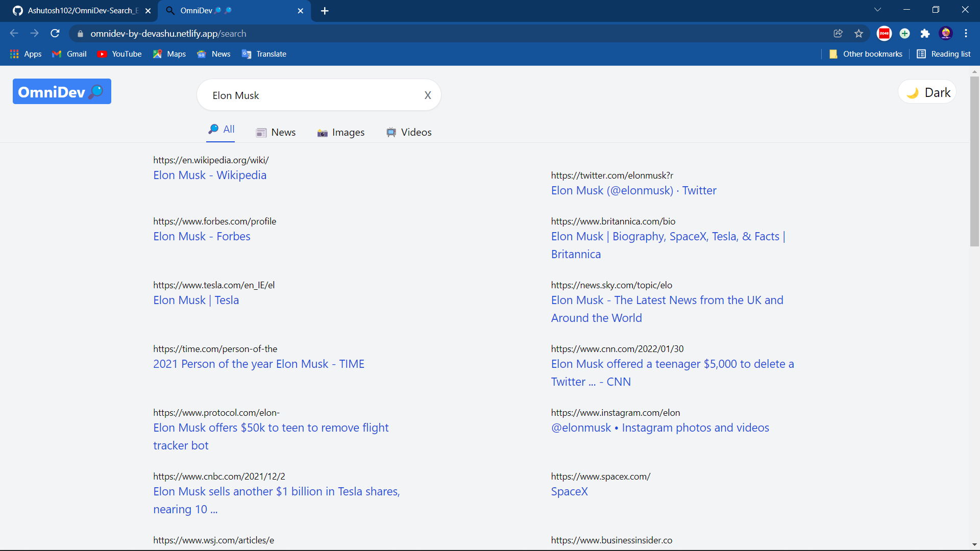Toggle Dark mode

coord(927,92)
